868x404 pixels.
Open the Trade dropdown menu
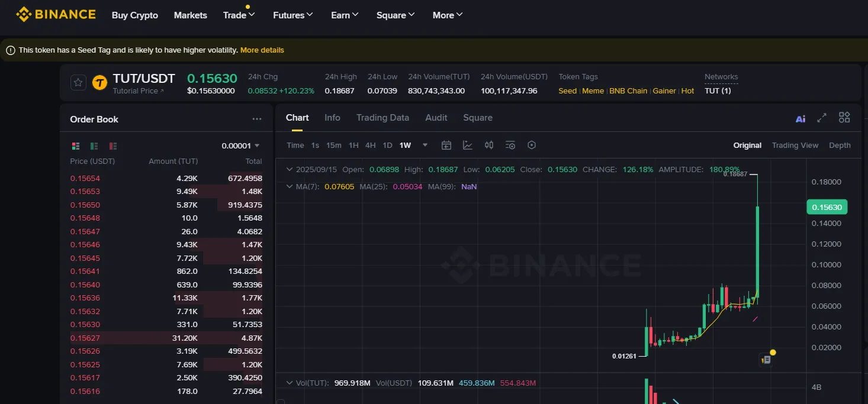[x=239, y=15]
